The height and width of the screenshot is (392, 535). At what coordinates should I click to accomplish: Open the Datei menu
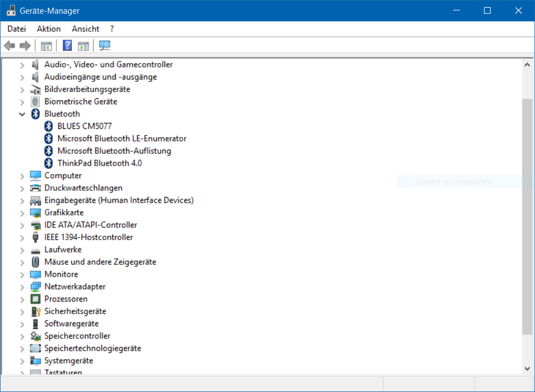(16, 29)
